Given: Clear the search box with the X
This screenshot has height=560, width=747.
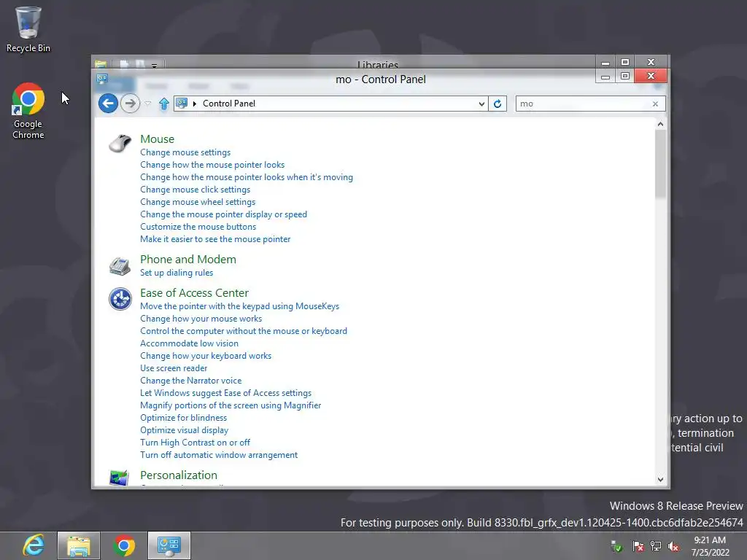Looking at the screenshot, I should (x=655, y=104).
